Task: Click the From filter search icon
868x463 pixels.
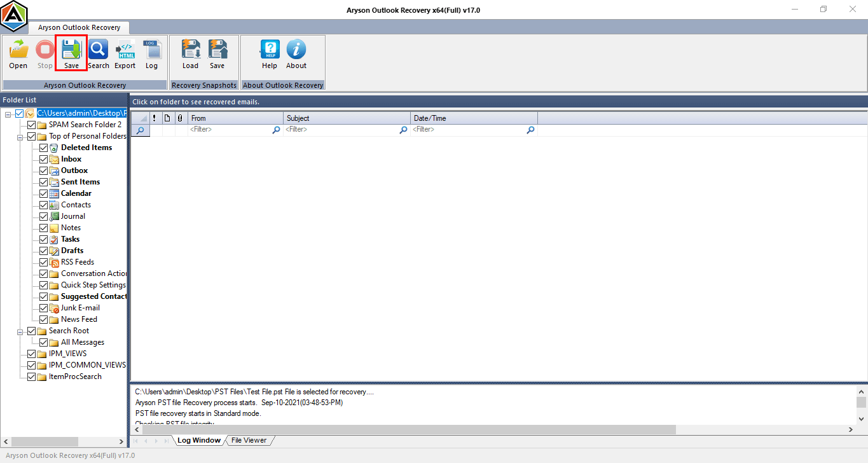Action: click(276, 130)
